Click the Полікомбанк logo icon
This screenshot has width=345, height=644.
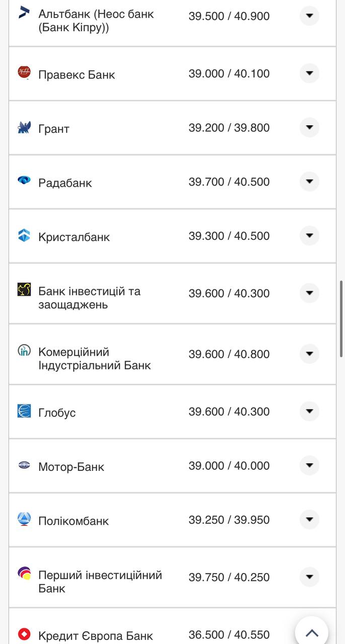[24, 519]
